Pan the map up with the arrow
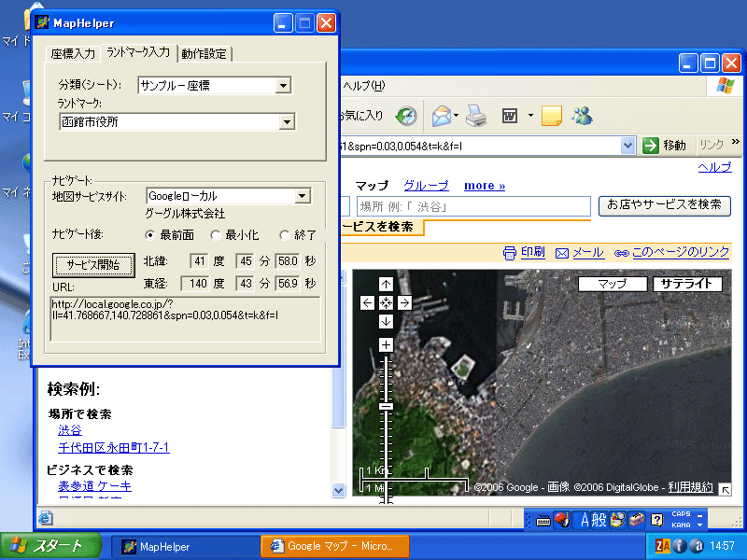This screenshot has width=747, height=560. click(x=386, y=285)
